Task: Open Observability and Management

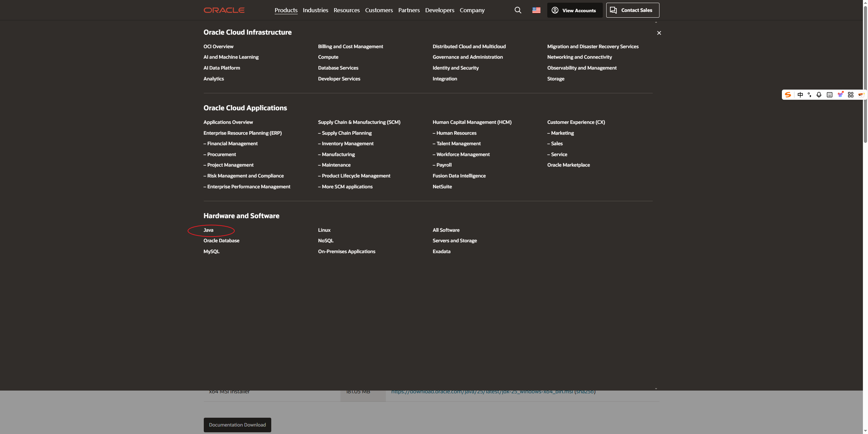Action: (x=582, y=68)
